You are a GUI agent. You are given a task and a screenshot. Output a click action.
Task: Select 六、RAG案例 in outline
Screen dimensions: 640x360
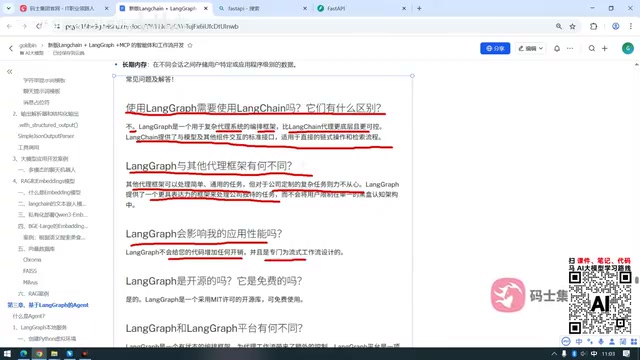pyautogui.click(x=33, y=293)
